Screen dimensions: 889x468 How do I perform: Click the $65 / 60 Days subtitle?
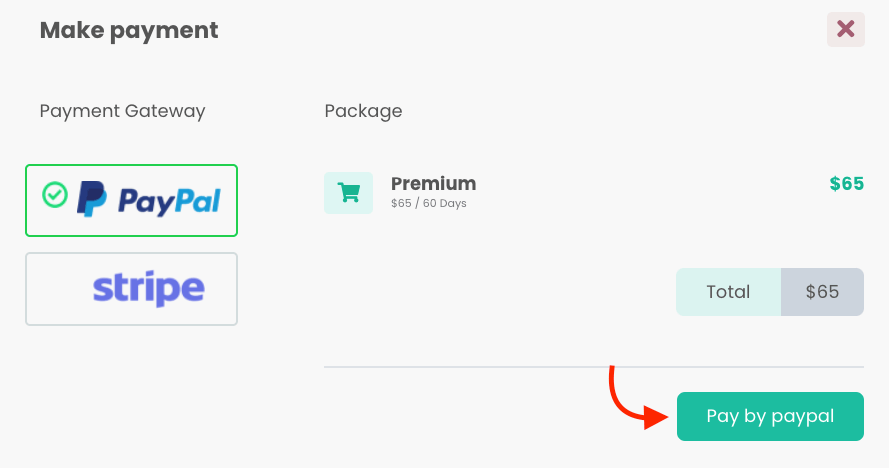tap(429, 204)
